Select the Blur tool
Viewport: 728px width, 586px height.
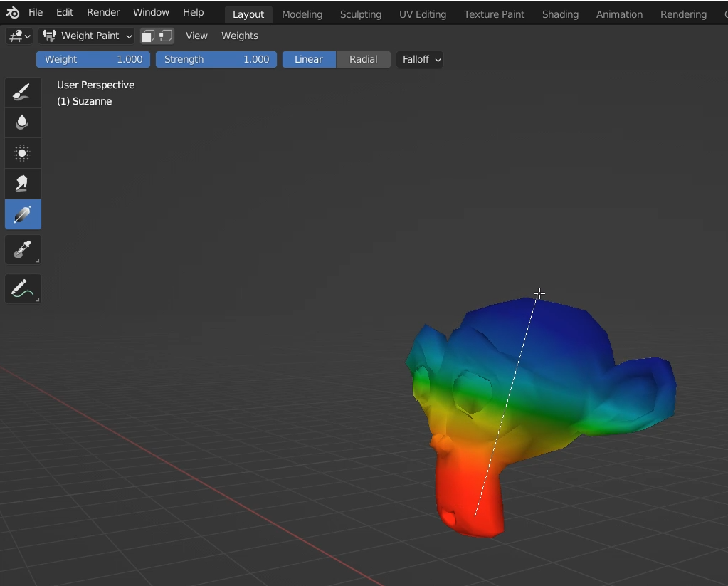pyautogui.click(x=23, y=122)
